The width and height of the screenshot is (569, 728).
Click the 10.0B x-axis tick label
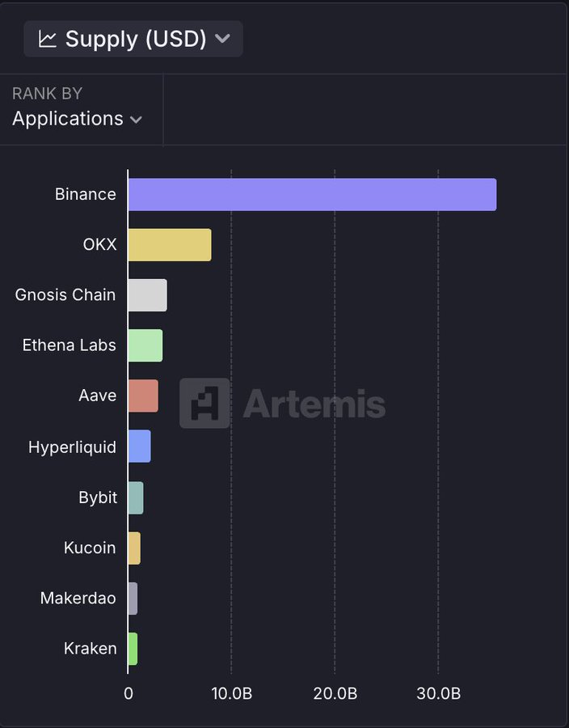click(x=231, y=694)
